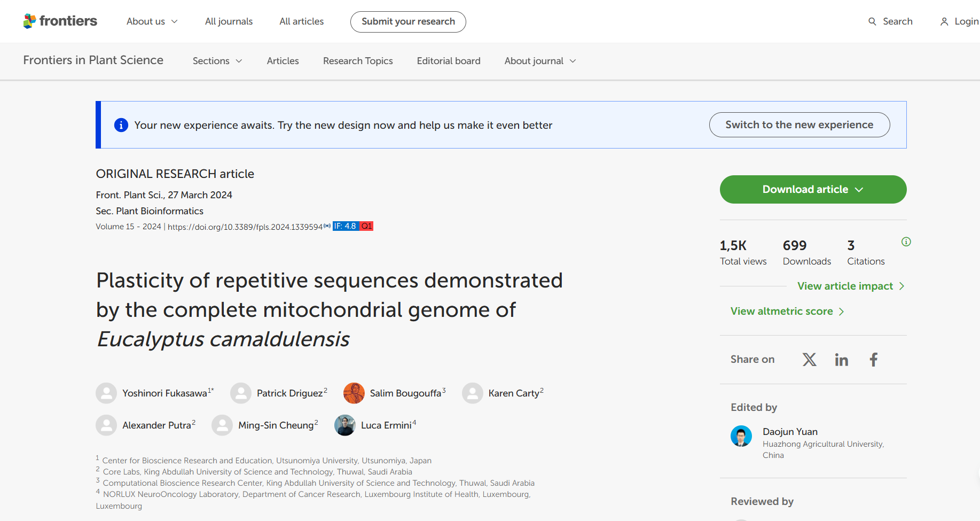Screen dimensions: 980x521
Task: Share article on LinkedIn
Action: coord(841,360)
